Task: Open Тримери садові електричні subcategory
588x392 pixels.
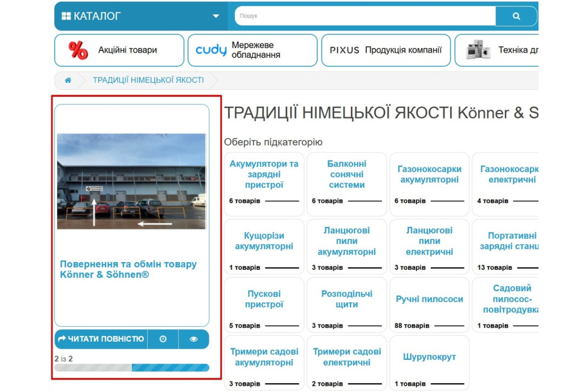Action: coord(347,357)
